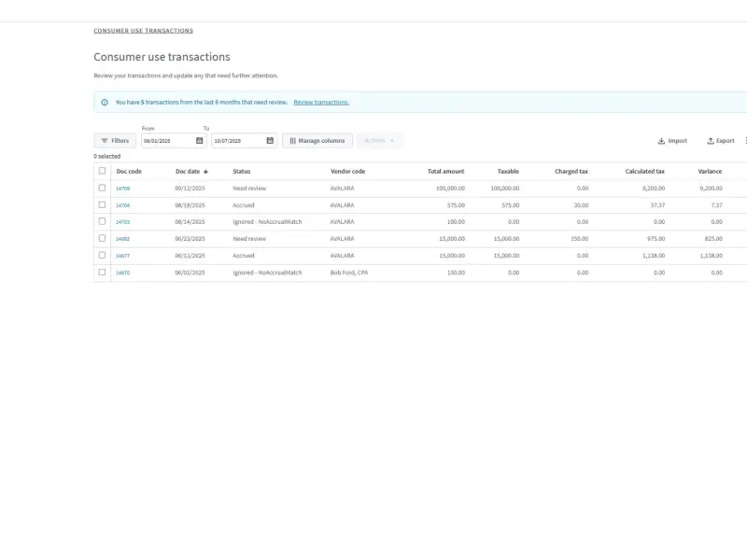Toggle the select-all checkbox in table header
Screen dimensions: 747x560
point(102,171)
